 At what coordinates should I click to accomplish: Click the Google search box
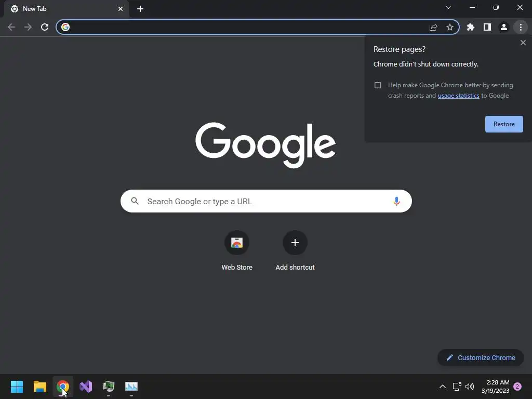pos(266,201)
